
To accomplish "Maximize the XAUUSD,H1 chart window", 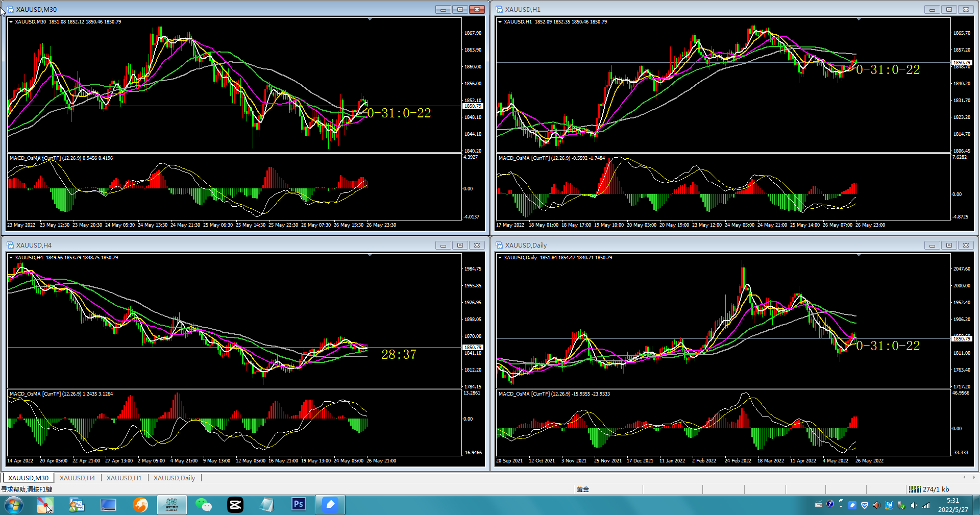I will (x=949, y=9).
